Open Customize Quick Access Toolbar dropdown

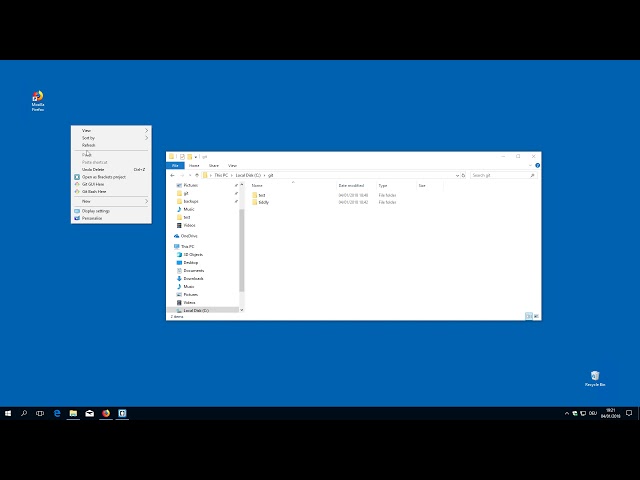pos(196,157)
